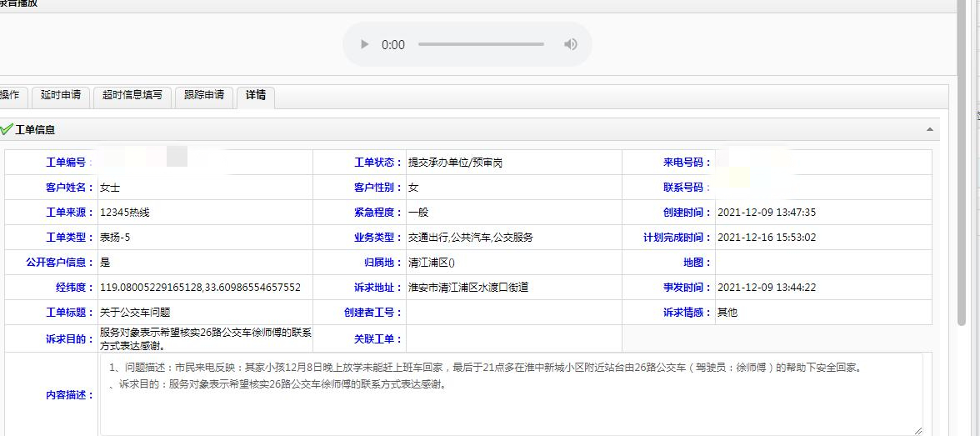980x436 pixels.
Task: Click the 工单标题 value 关于公交车问题
Action: point(135,313)
